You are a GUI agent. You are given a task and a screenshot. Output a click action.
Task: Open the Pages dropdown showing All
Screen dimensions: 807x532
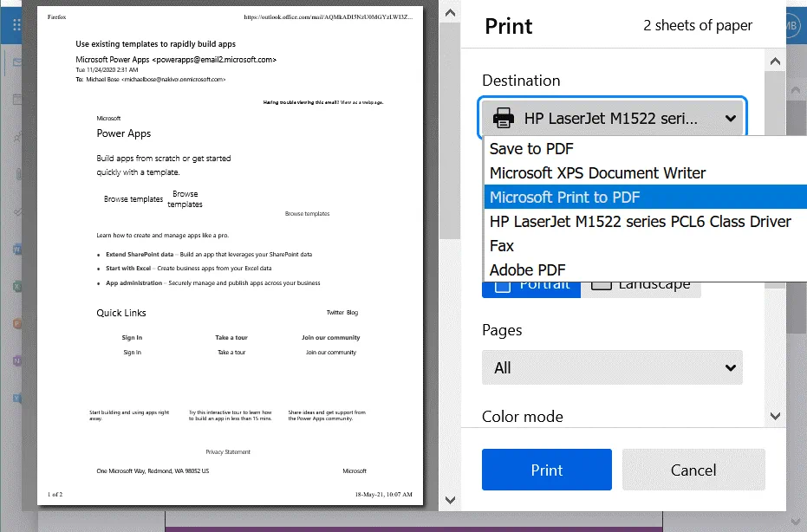pos(611,367)
